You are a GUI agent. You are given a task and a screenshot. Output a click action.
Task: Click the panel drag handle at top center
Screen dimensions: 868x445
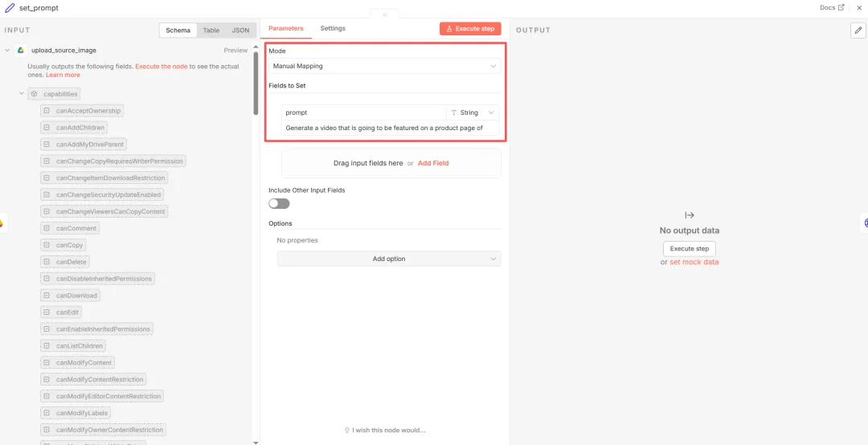(385, 14)
